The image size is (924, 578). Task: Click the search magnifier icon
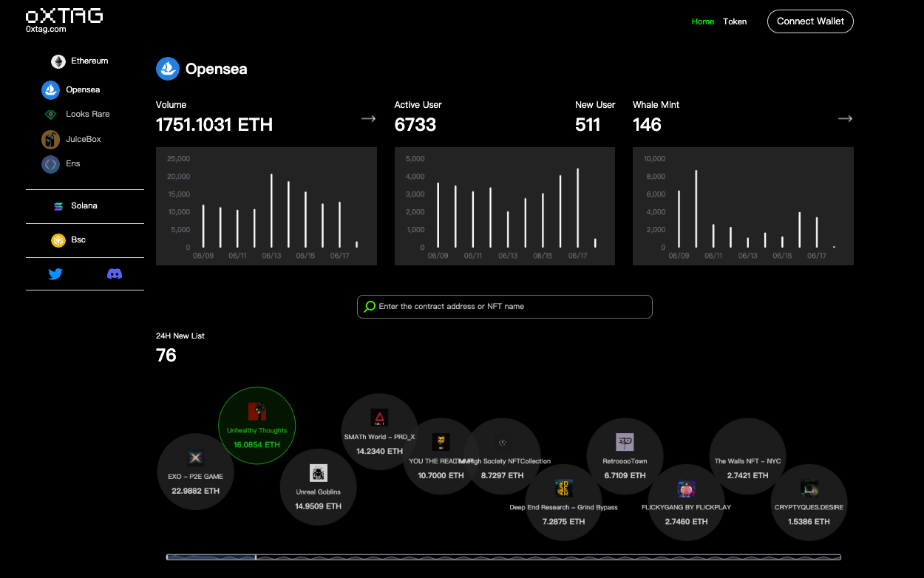pyautogui.click(x=370, y=307)
